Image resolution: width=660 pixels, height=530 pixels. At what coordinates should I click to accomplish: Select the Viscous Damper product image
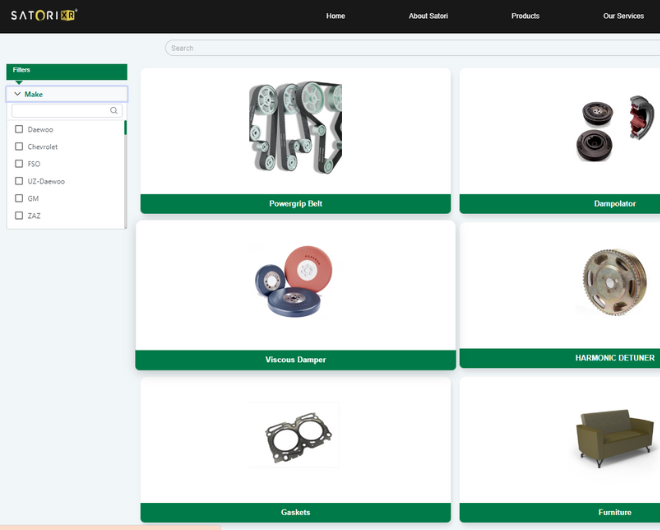click(295, 282)
